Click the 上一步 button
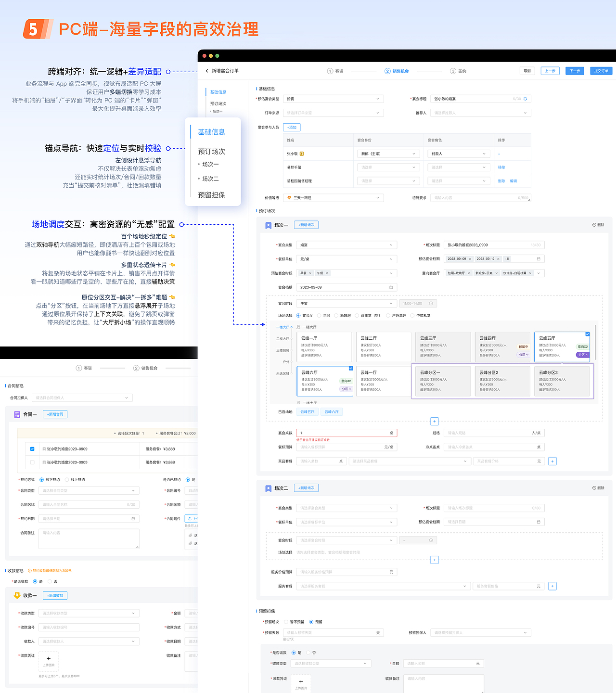Viewport: 616px width, 693px height. click(x=550, y=71)
